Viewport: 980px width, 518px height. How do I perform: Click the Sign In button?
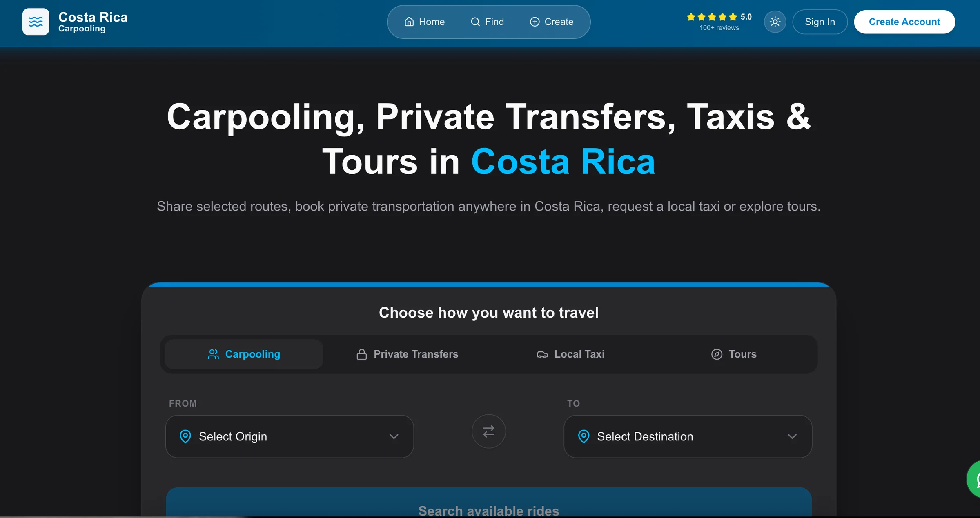pyautogui.click(x=820, y=22)
